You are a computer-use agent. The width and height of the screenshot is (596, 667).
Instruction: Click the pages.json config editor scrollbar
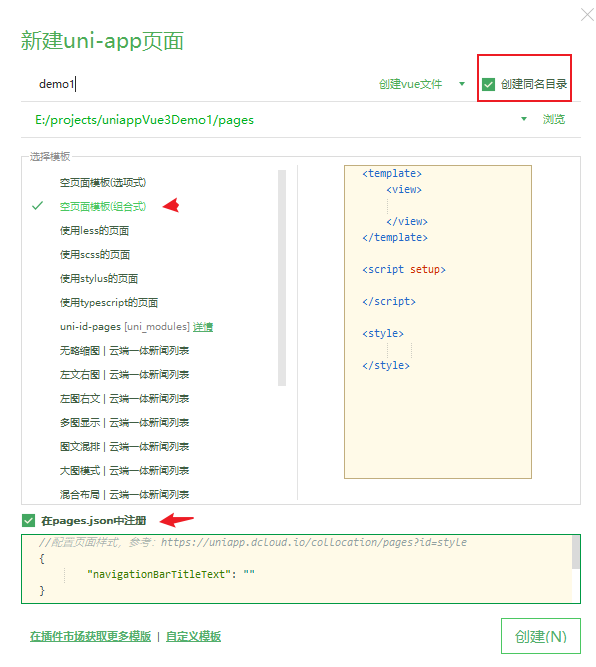tap(576, 552)
